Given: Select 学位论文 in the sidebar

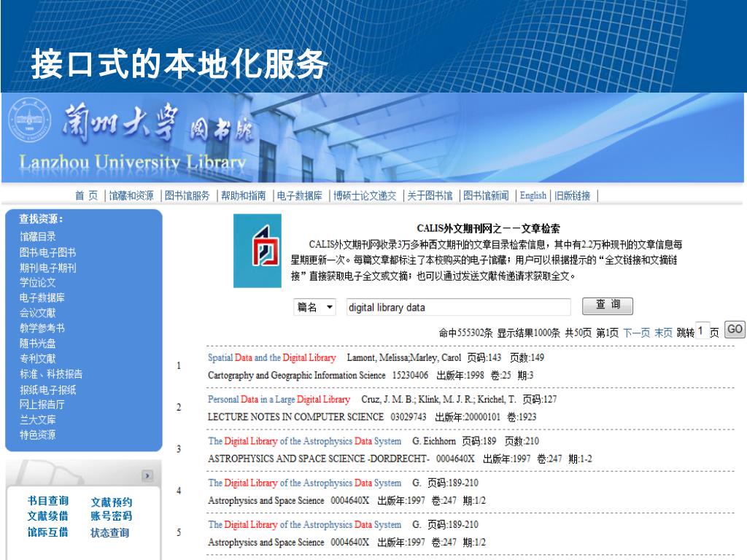Looking at the screenshot, I should 38,282.
